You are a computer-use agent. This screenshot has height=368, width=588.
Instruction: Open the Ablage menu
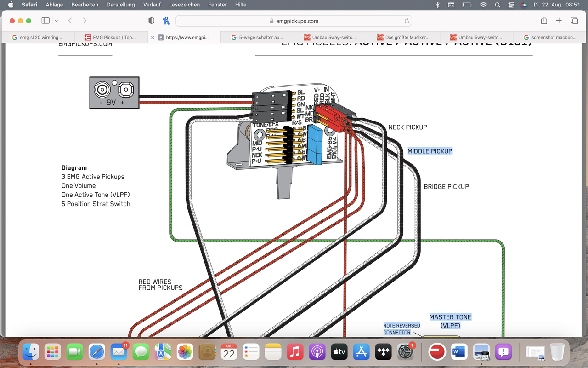tap(54, 5)
